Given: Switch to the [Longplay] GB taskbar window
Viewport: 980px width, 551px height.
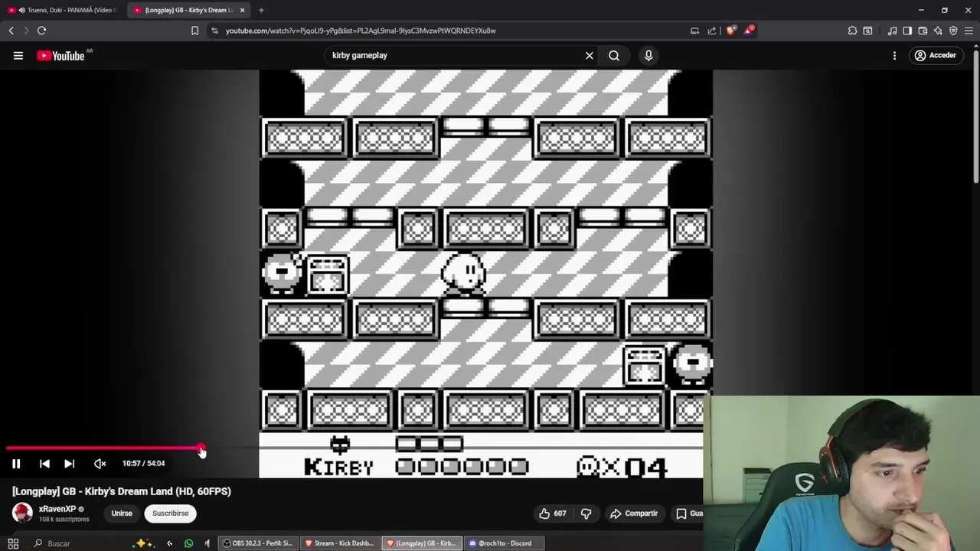Looking at the screenshot, I should pos(422,543).
